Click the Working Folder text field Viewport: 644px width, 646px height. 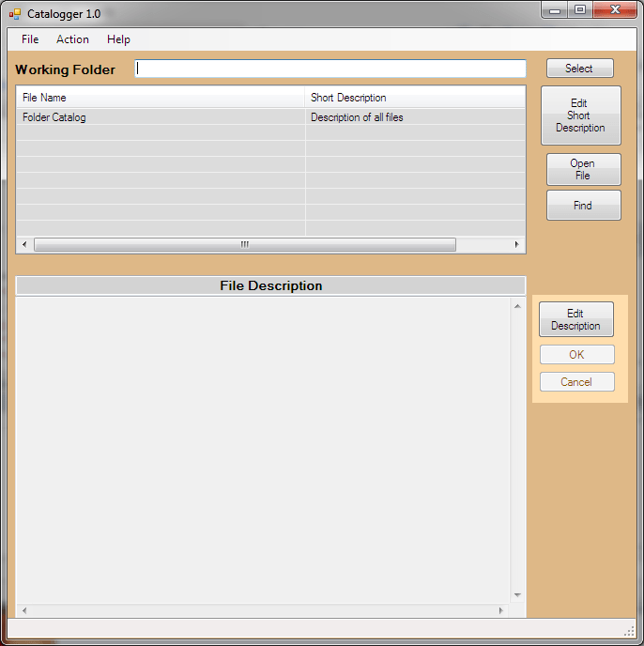point(330,69)
